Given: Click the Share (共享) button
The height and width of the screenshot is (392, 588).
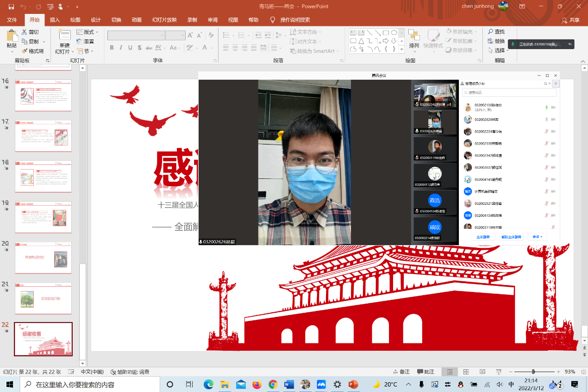Looking at the screenshot, I should [x=570, y=20].
